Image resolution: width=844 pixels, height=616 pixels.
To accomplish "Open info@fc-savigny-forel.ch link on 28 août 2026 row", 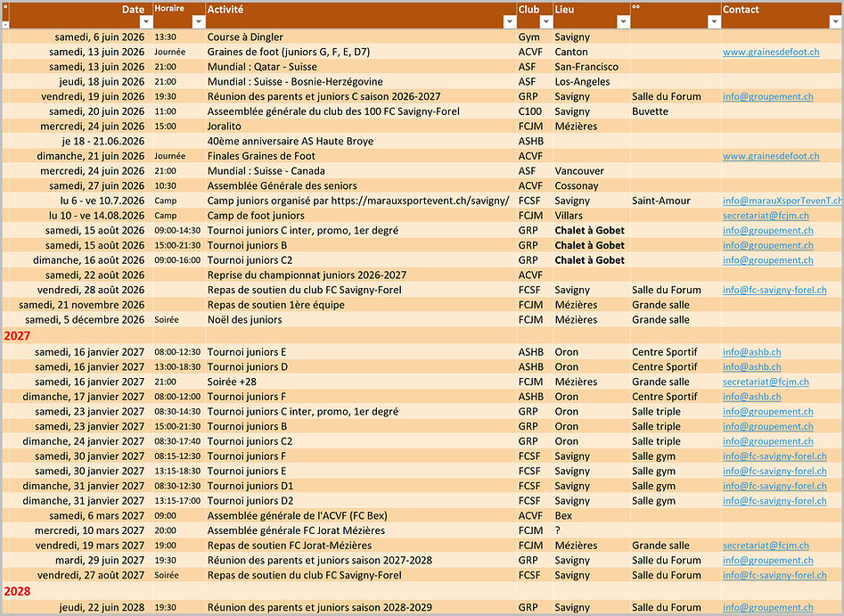I will pos(774,291).
